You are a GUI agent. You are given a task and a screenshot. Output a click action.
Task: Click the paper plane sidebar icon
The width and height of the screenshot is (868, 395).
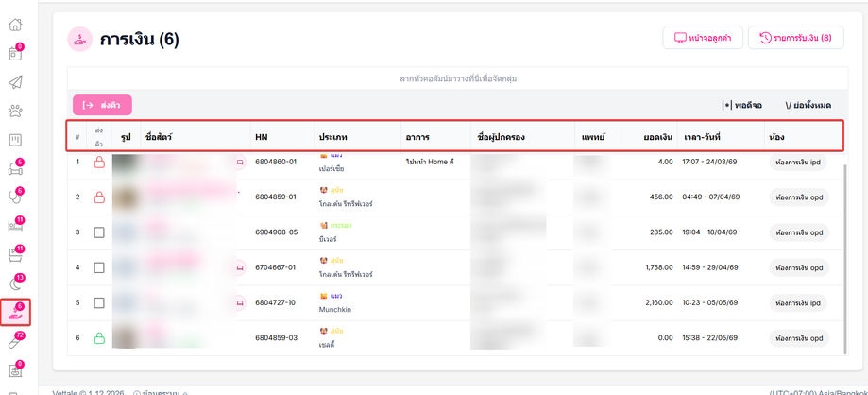(15, 82)
